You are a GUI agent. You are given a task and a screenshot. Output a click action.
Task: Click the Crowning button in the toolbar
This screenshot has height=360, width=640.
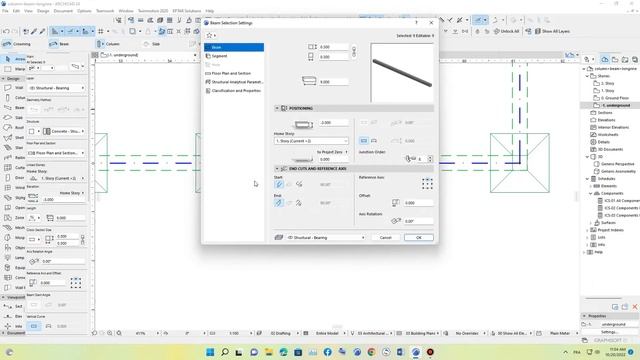click(17, 44)
